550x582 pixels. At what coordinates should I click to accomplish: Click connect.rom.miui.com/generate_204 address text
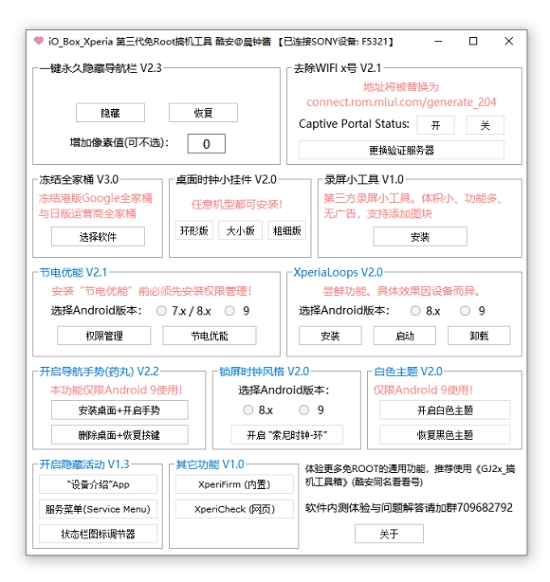pyautogui.click(x=401, y=102)
